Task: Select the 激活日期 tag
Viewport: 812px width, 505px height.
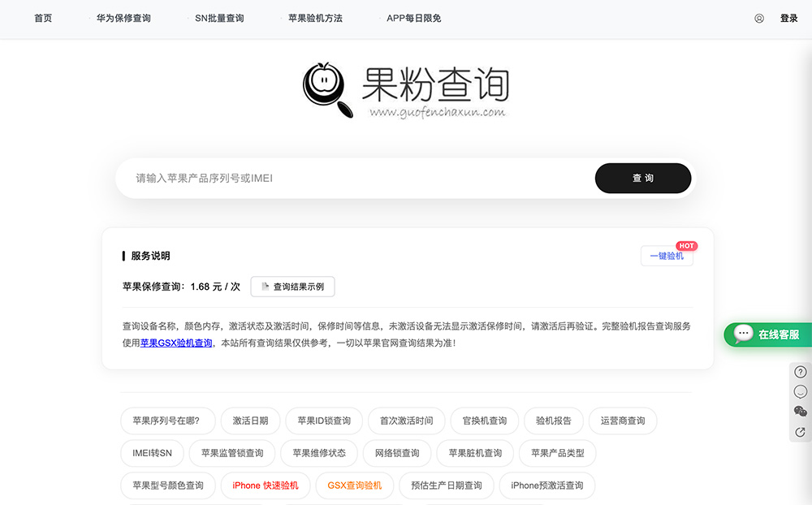Action: pyautogui.click(x=250, y=421)
